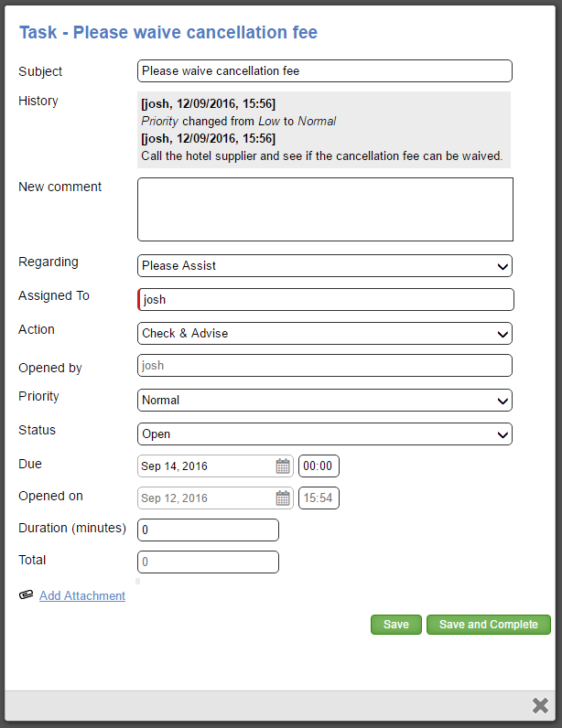
Task: Select the Assigned To field
Action: point(324,300)
